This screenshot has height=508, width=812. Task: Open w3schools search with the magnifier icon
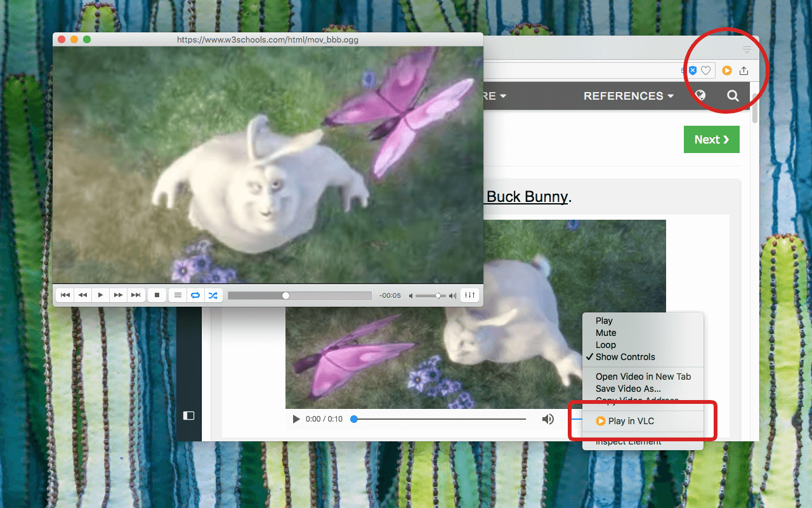click(733, 95)
